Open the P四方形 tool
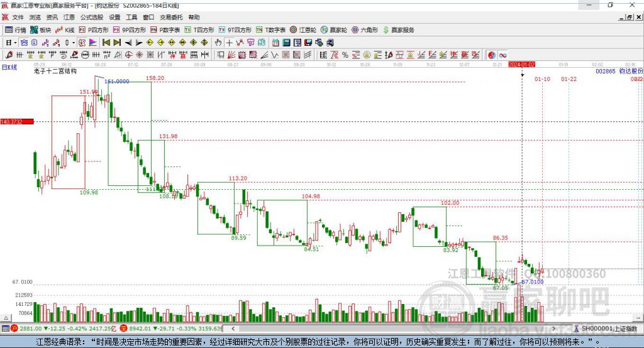 [x=94, y=30]
